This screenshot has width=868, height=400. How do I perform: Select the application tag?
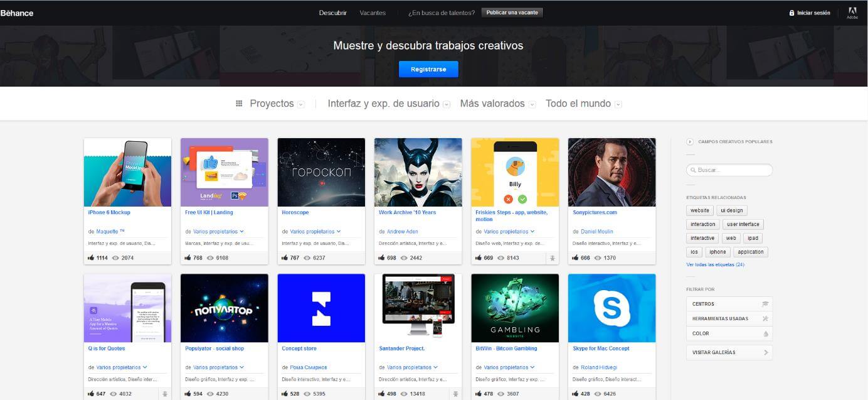(751, 252)
